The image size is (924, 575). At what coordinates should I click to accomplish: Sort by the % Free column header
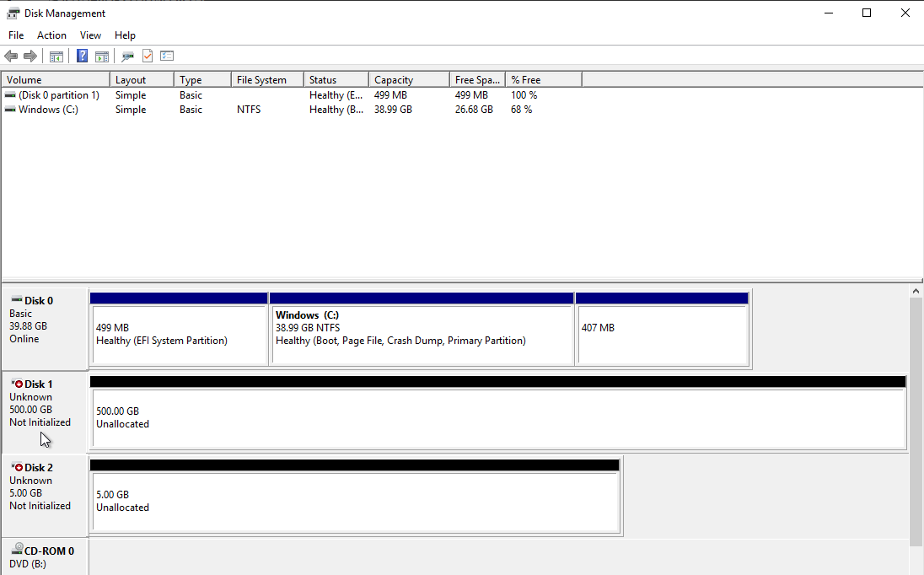[x=544, y=79]
